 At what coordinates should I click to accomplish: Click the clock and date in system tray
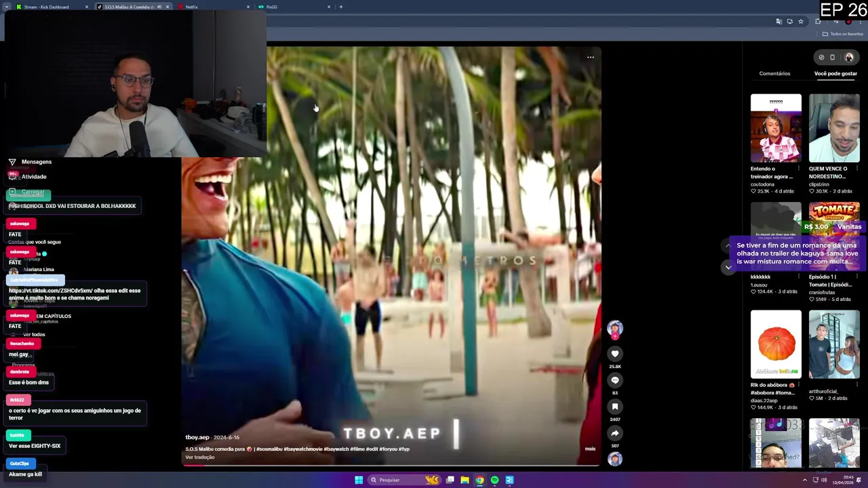pyautogui.click(x=844, y=480)
